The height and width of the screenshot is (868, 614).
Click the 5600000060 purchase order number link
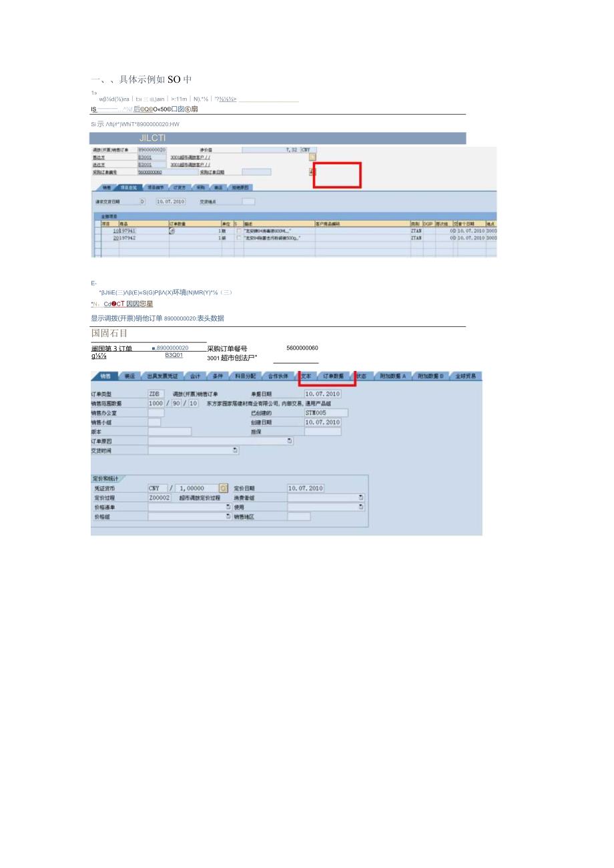[302, 348]
